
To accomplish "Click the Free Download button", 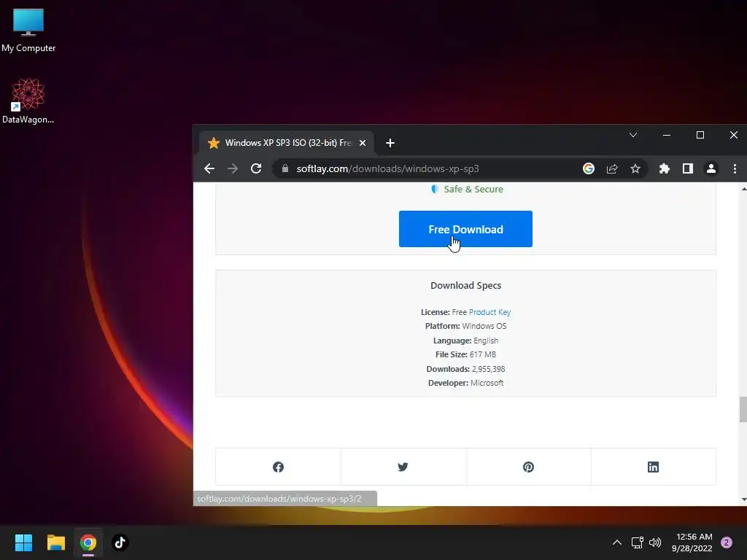I will pyautogui.click(x=465, y=229).
